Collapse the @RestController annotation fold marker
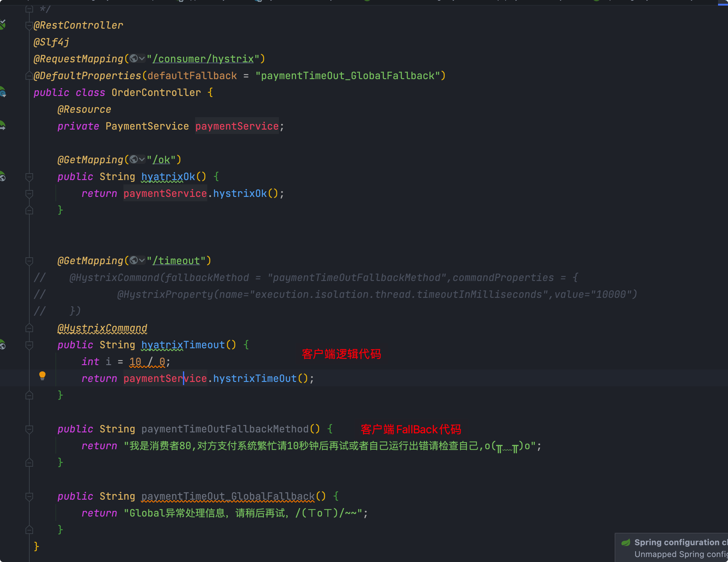 pyautogui.click(x=29, y=25)
